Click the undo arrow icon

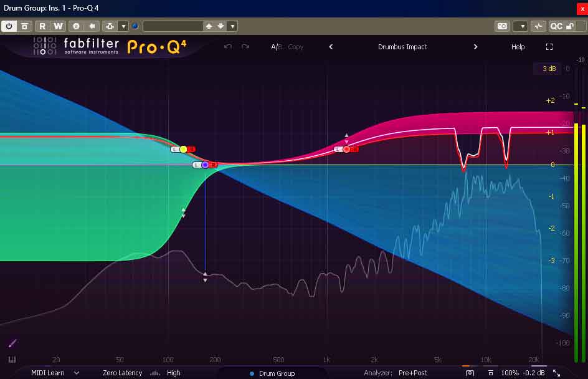point(228,47)
